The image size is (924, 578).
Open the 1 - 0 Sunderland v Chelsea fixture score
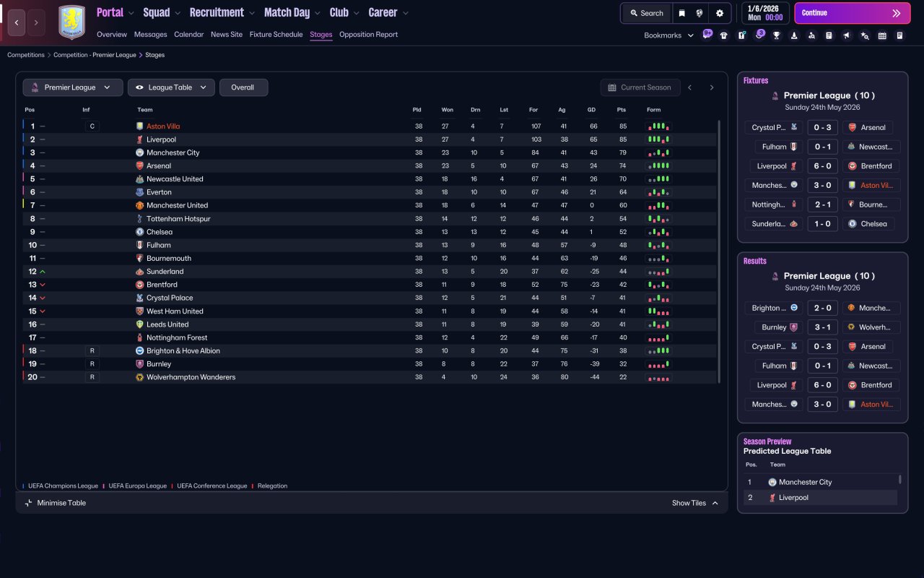(x=822, y=224)
